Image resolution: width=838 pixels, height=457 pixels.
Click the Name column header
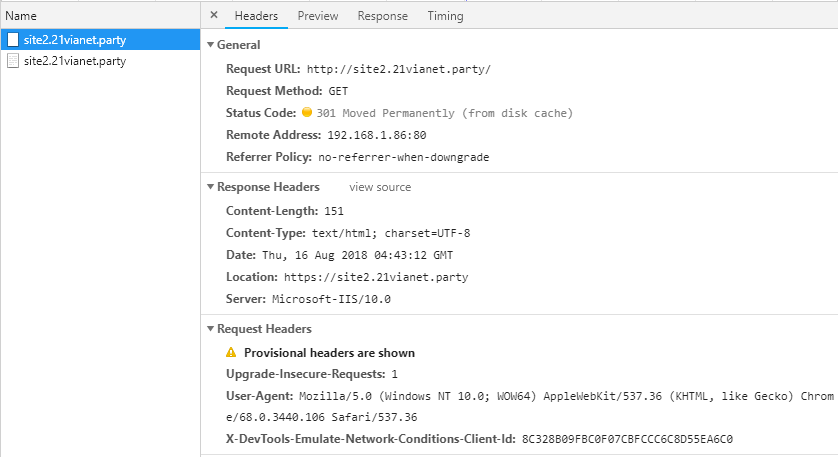(x=21, y=16)
